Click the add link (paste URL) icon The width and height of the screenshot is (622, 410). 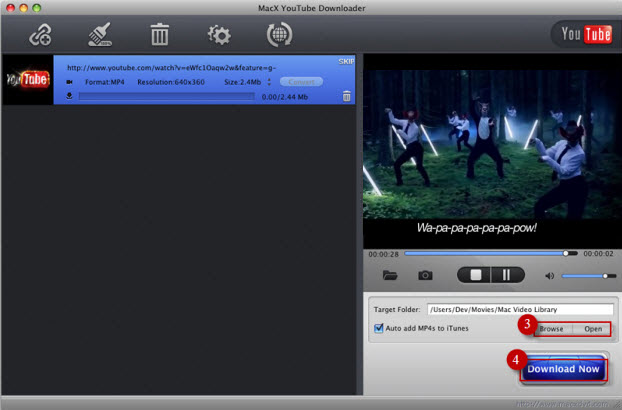[40, 35]
